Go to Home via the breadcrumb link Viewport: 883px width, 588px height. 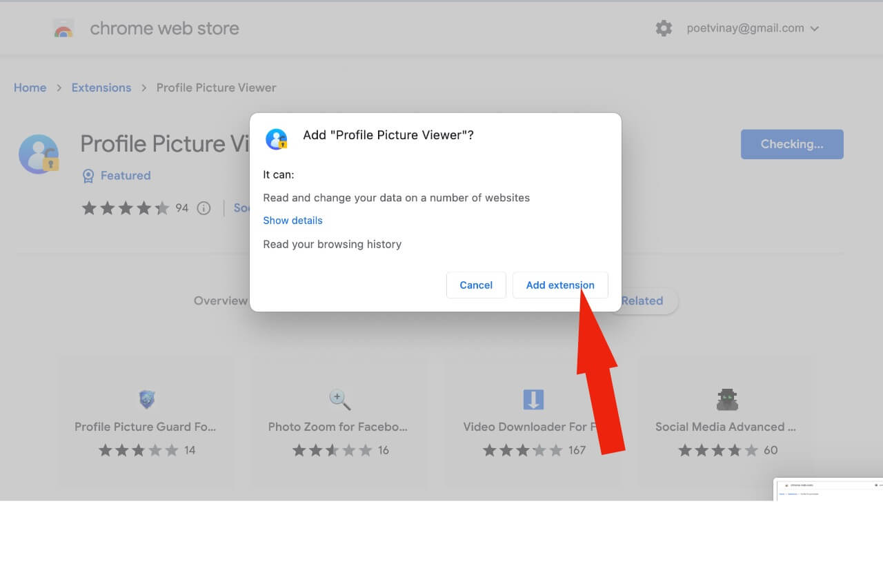tap(30, 88)
